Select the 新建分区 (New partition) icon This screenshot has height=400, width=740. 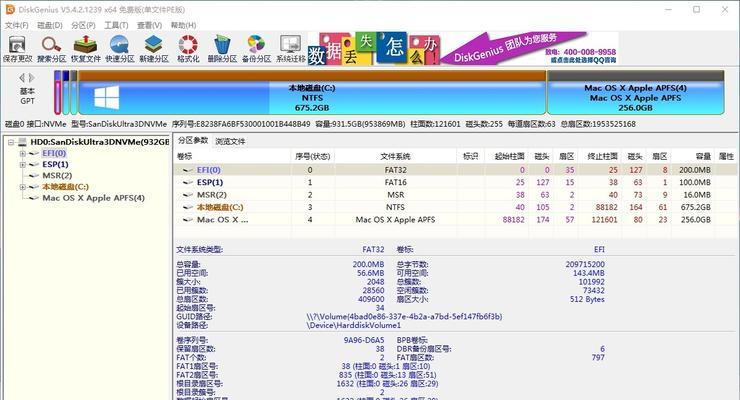click(153, 49)
